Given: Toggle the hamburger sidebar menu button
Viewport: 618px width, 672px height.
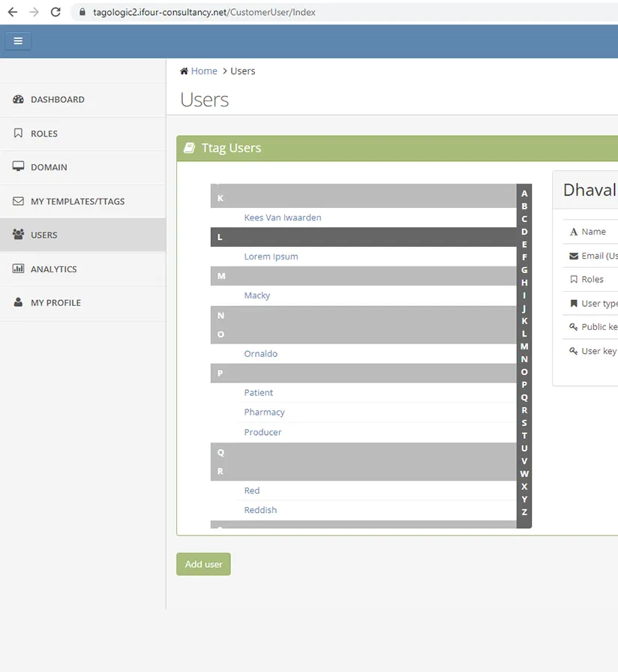Looking at the screenshot, I should coord(18,41).
